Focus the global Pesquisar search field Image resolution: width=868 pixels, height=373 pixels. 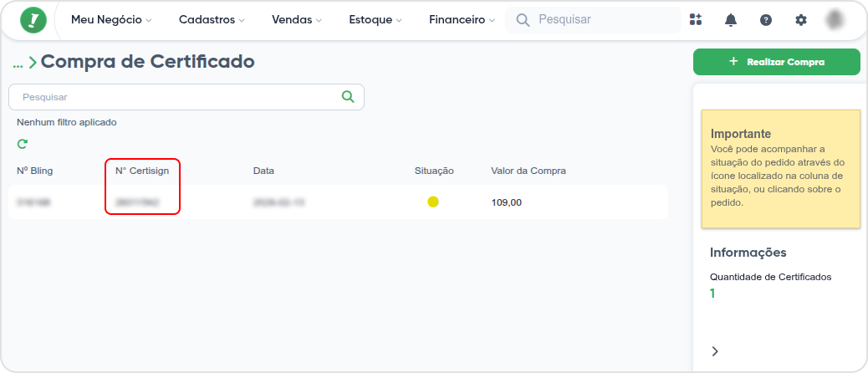[593, 20]
